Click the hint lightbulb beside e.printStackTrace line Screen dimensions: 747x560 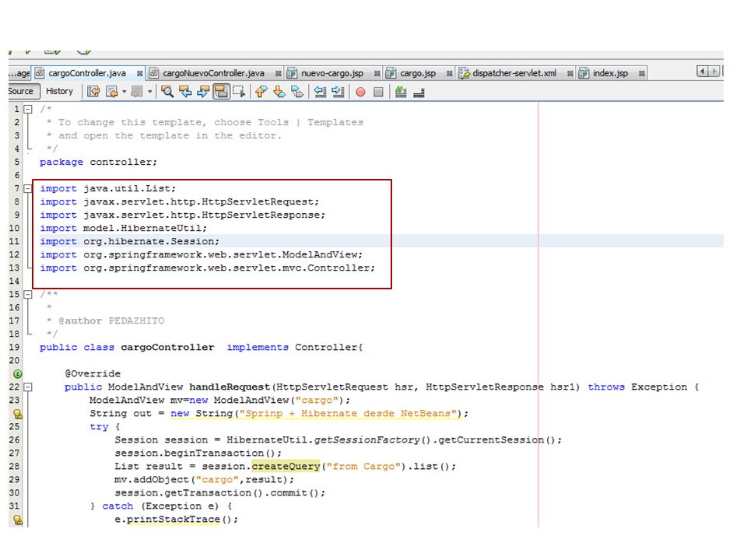[18, 520]
